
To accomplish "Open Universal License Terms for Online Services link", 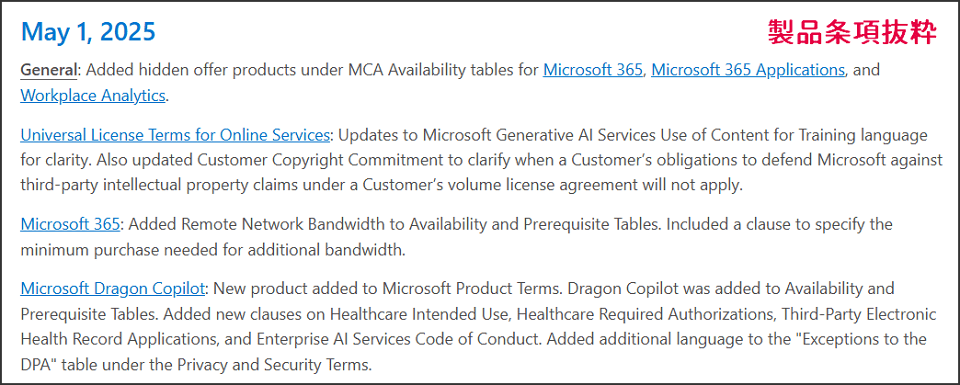I will coord(176,135).
